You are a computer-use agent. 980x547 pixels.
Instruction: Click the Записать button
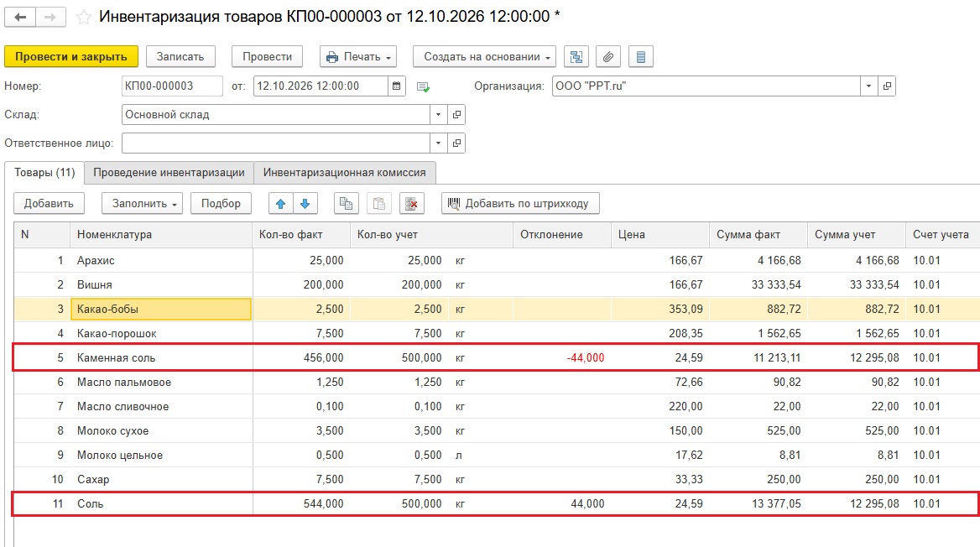pyautogui.click(x=180, y=57)
